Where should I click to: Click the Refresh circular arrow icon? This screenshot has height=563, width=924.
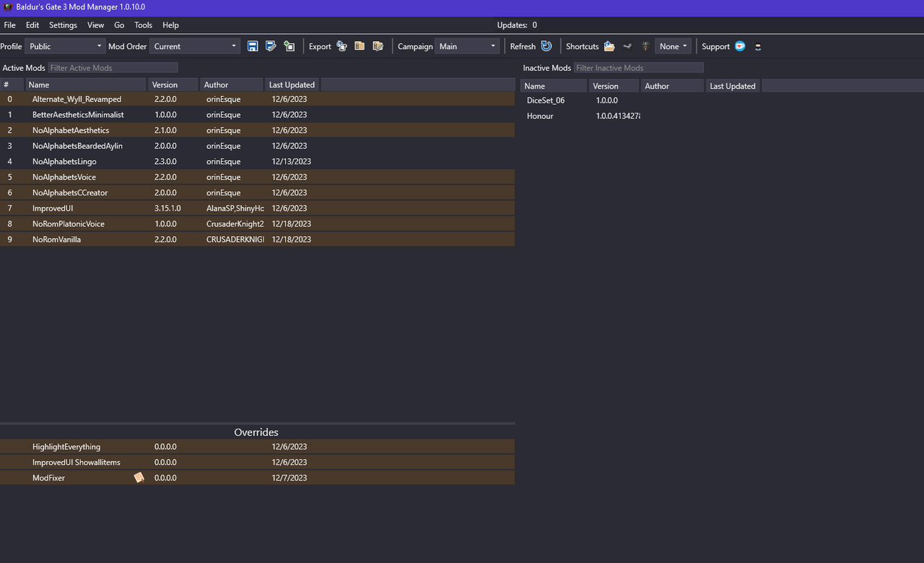546,46
